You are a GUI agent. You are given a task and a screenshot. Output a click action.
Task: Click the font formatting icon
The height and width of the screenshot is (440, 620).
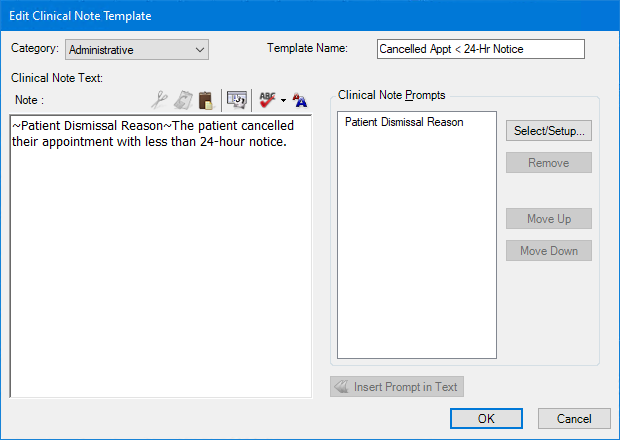(x=300, y=99)
